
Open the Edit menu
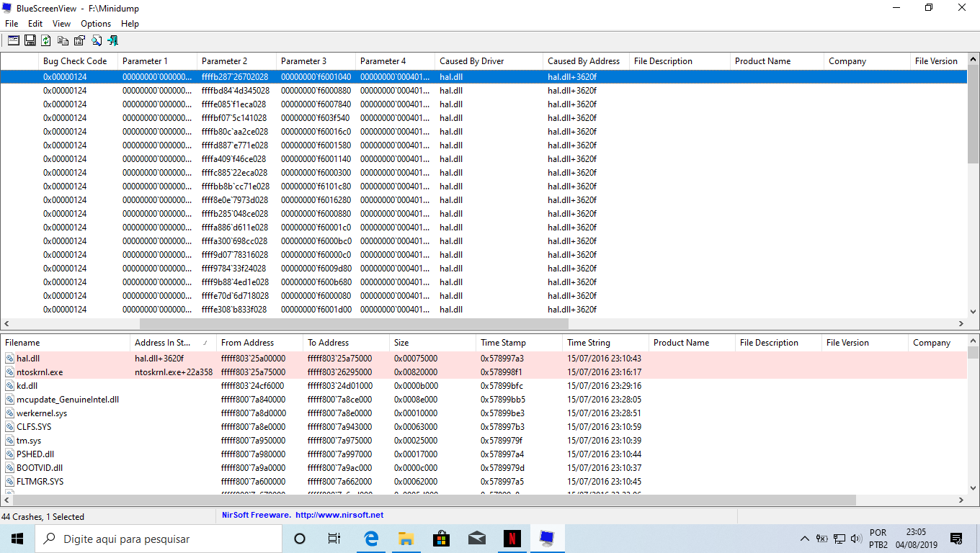coord(35,24)
